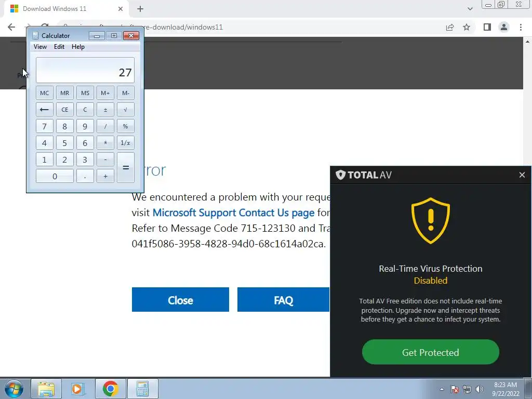
Task: Click the page scrollbar up arrow
Action: (527, 42)
